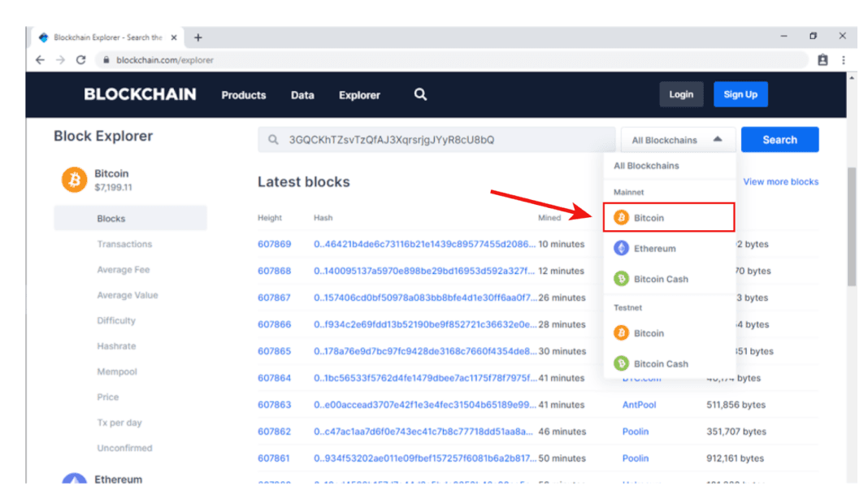Click Testnet Bitcoin Cash icon in dropdown
Screen dimensions: 868x504
[621, 363]
